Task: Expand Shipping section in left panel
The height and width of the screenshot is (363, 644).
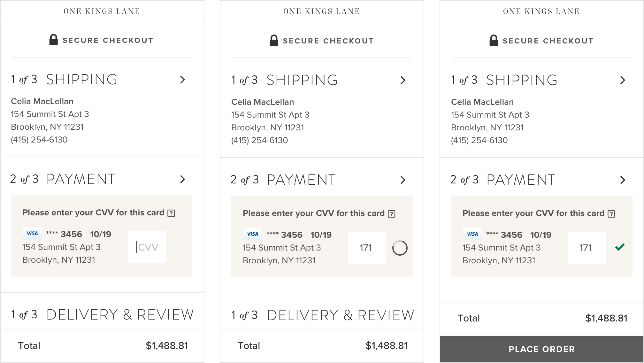Action: pos(182,80)
